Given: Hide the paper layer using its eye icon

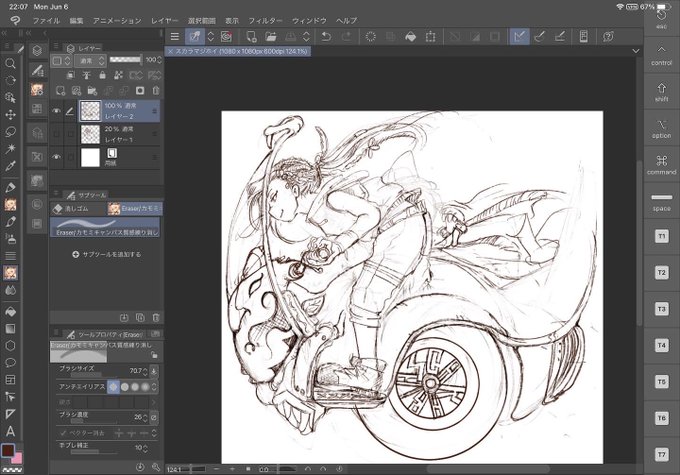Looking at the screenshot, I should tap(56, 157).
